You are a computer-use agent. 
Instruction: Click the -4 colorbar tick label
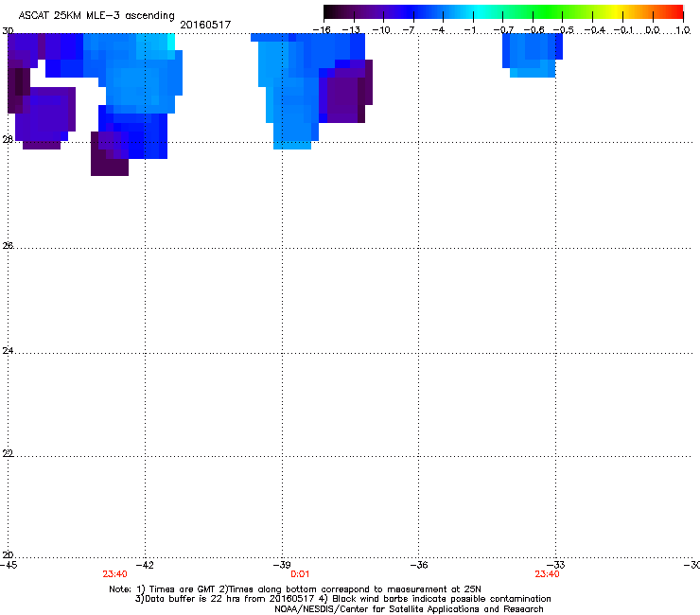(439, 30)
